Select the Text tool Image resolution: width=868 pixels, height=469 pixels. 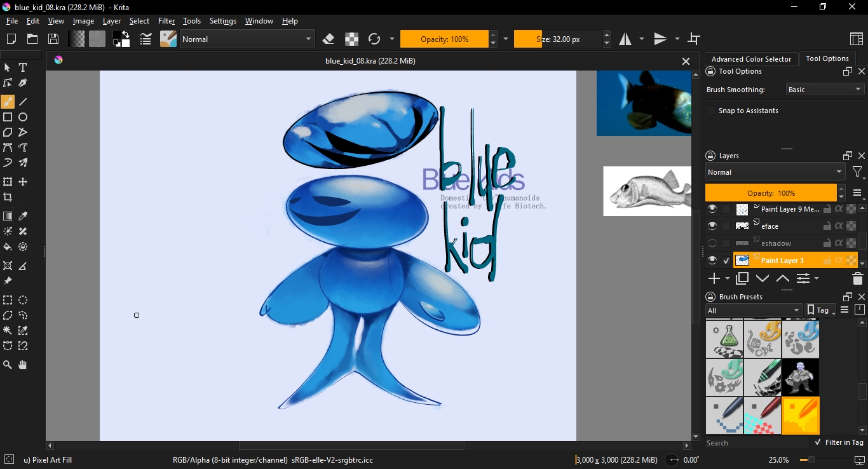(x=23, y=67)
